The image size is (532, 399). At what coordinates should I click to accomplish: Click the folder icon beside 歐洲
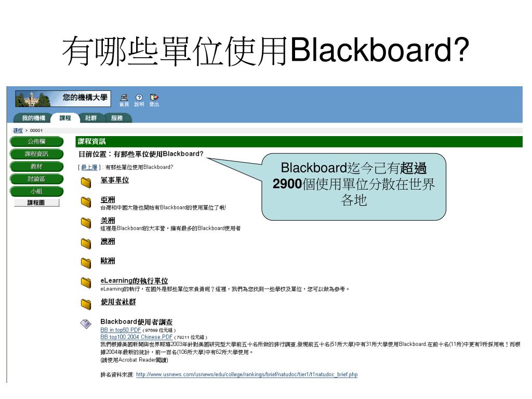(x=86, y=262)
